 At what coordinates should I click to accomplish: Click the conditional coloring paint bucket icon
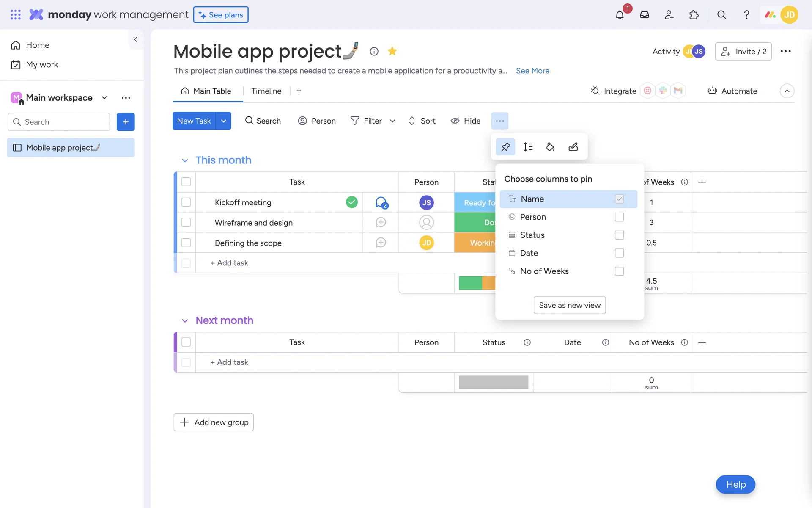[550, 147]
